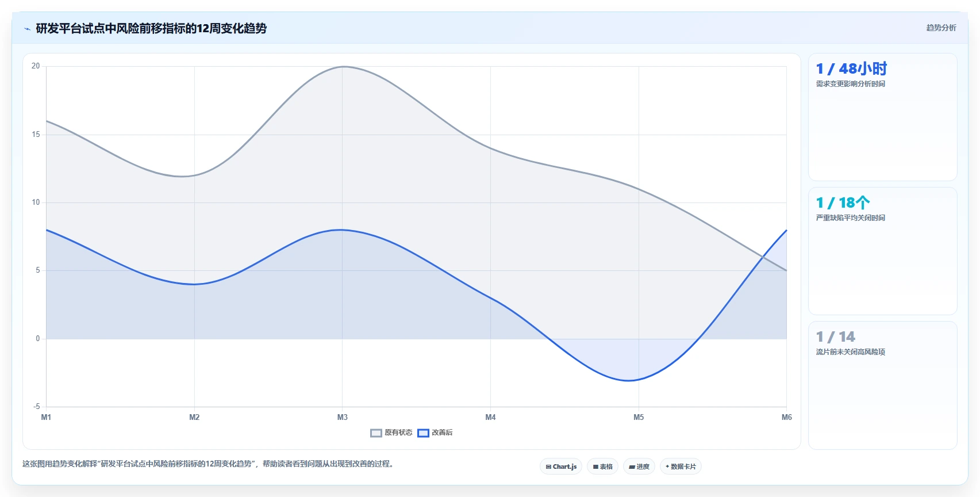The width and height of the screenshot is (980, 497).
Task: Click the M3 peak on the gray line
Action: 343,67
